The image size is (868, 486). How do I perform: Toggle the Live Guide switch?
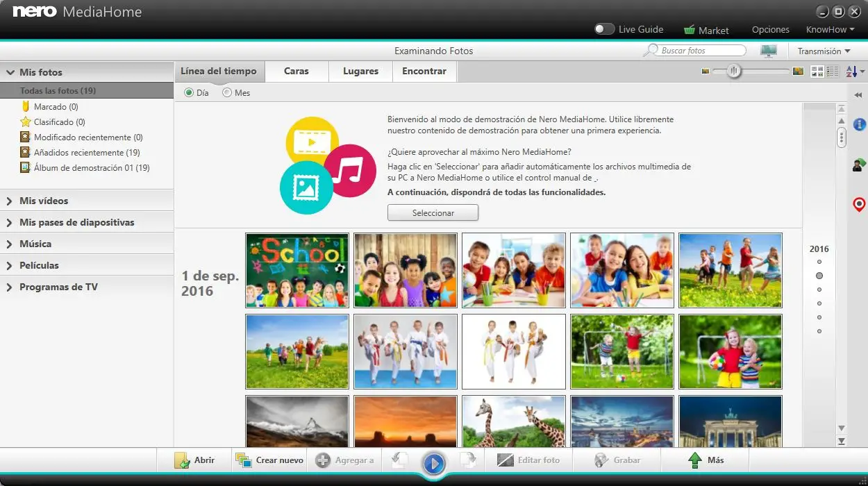604,29
